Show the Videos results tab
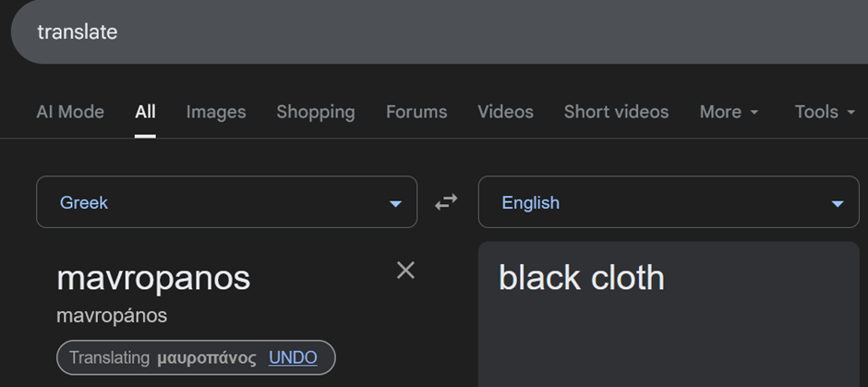Image resolution: width=868 pixels, height=387 pixels. pyautogui.click(x=505, y=112)
